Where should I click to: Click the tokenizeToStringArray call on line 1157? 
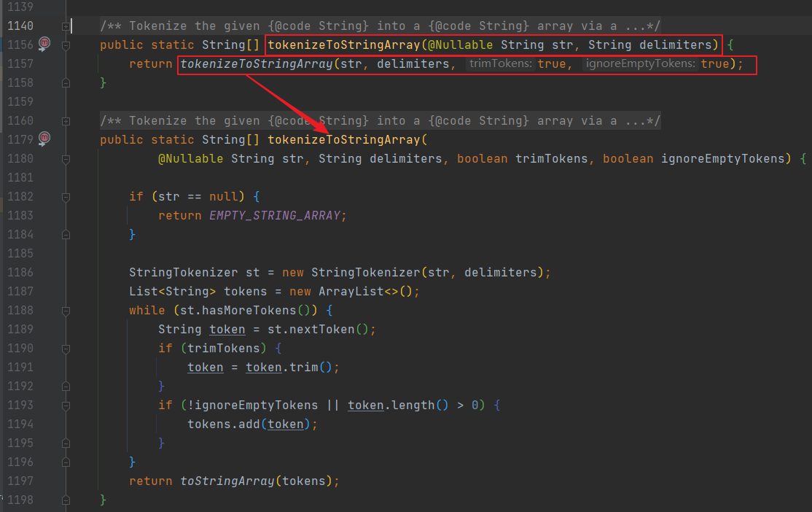click(x=255, y=63)
